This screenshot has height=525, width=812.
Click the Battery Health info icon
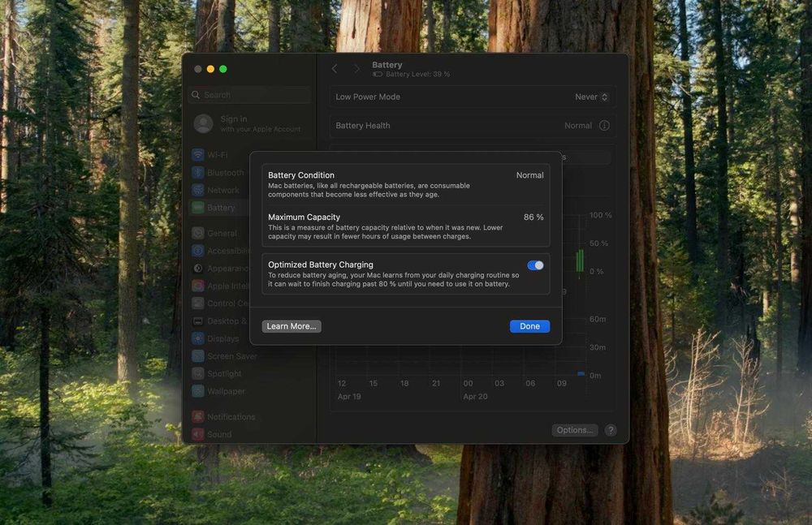(x=604, y=125)
